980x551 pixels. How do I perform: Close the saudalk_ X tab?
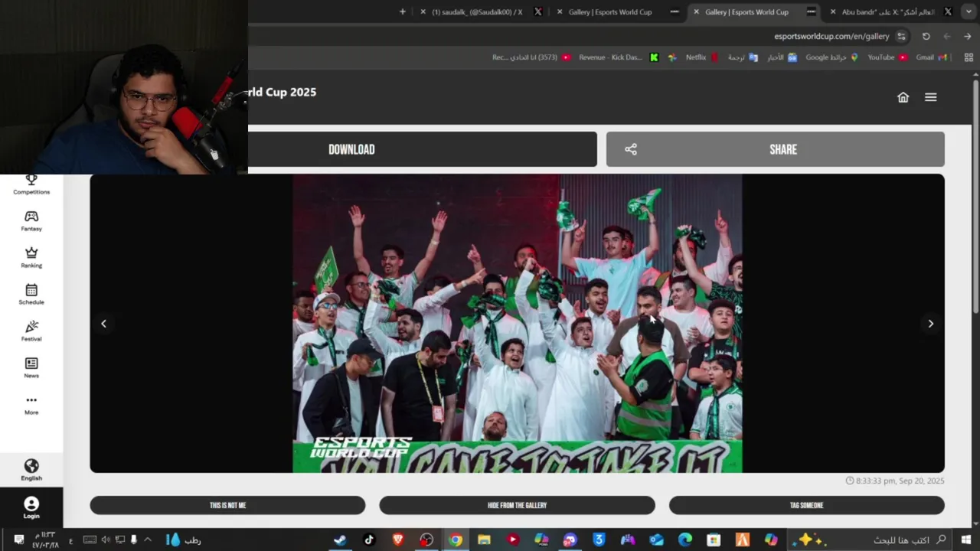coord(423,11)
